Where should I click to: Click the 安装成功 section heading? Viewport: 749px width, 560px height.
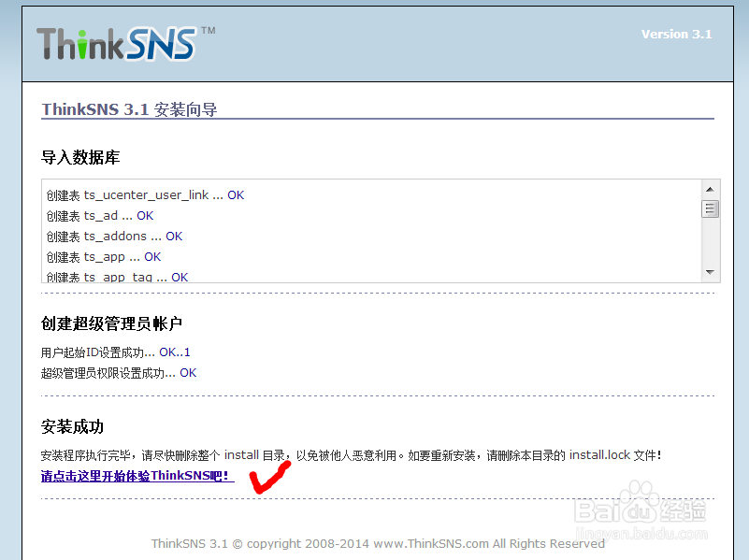click(73, 426)
